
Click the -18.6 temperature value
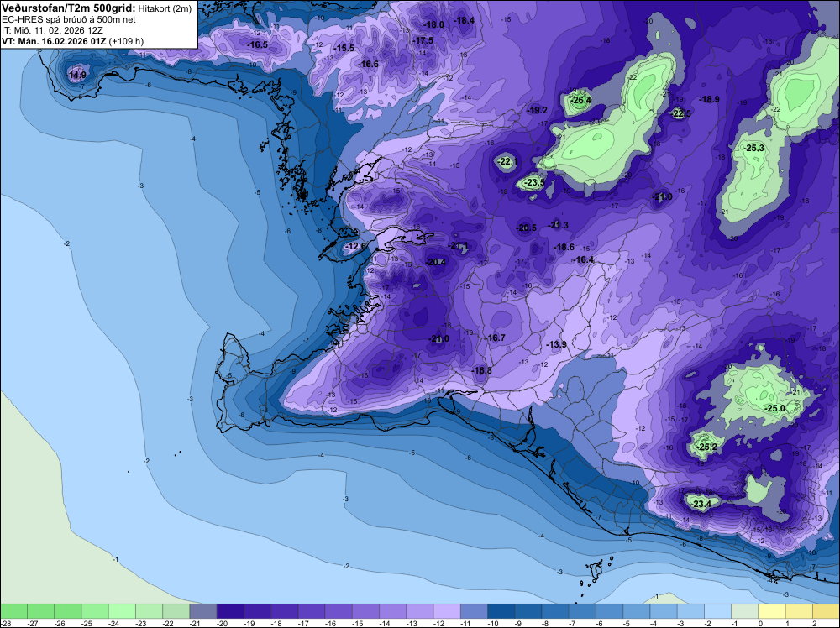[x=564, y=247]
